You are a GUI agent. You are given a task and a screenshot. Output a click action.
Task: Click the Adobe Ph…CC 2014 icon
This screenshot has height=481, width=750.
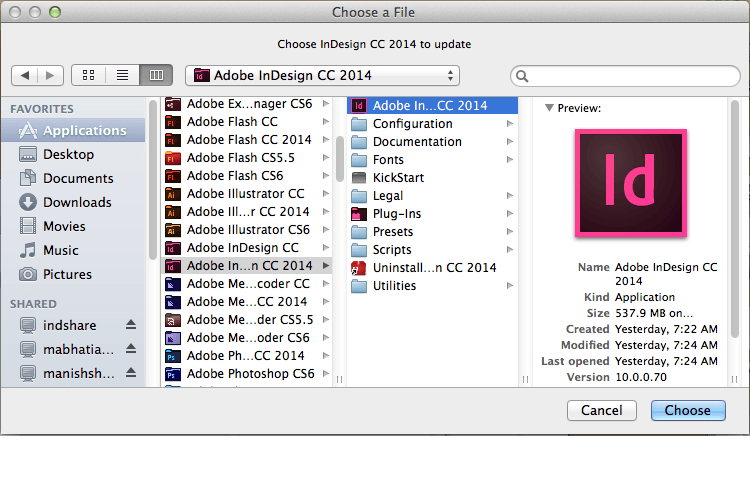pos(173,356)
